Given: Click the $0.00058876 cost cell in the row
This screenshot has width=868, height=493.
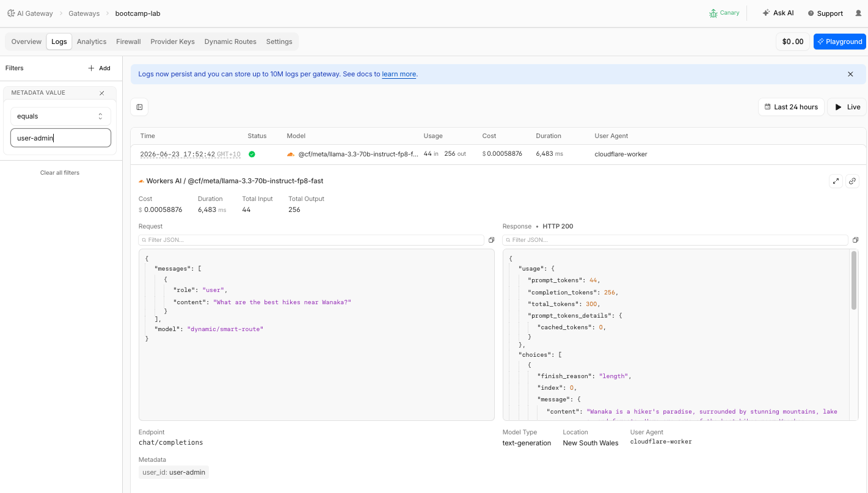Looking at the screenshot, I should tap(502, 154).
